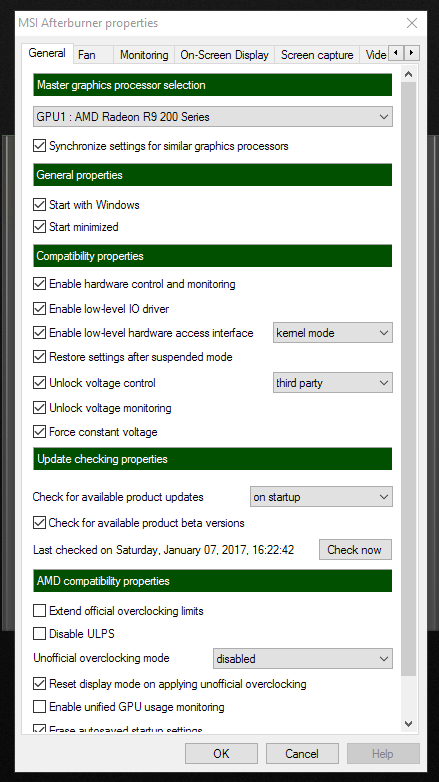Viewport: 439px width, 782px height.
Task: Click the Cancel button
Action: [302, 754]
